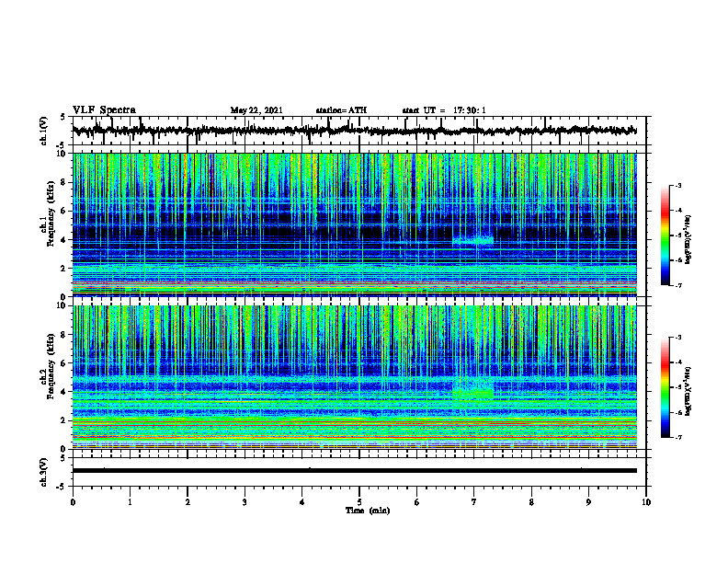Select the date text "May 22, 2021"
Screen dimensions: 728x563
tap(256, 110)
